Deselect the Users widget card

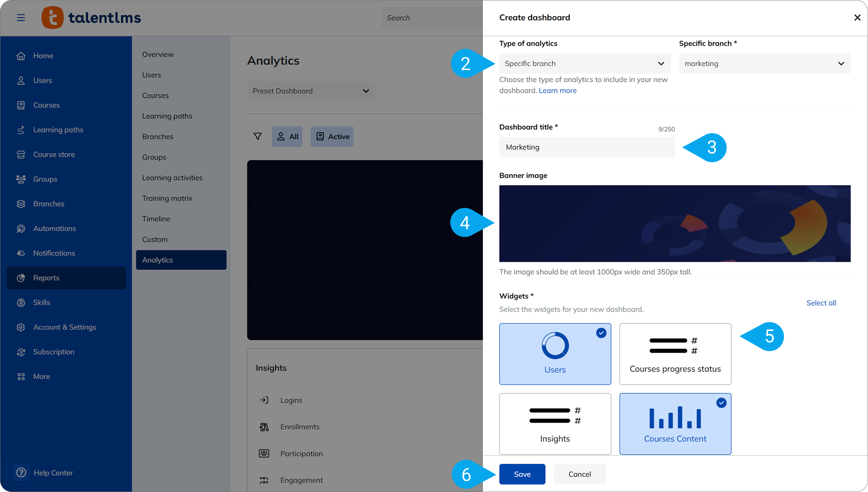pyautogui.click(x=555, y=354)
